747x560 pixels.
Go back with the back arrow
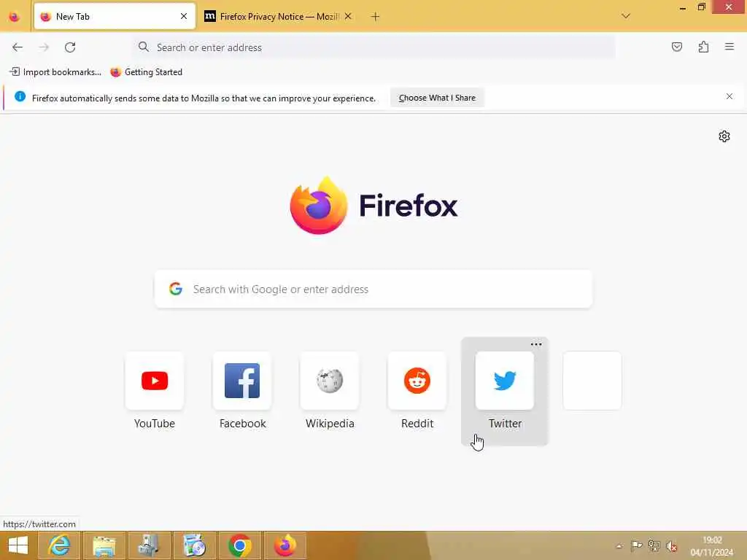point(18,47)
